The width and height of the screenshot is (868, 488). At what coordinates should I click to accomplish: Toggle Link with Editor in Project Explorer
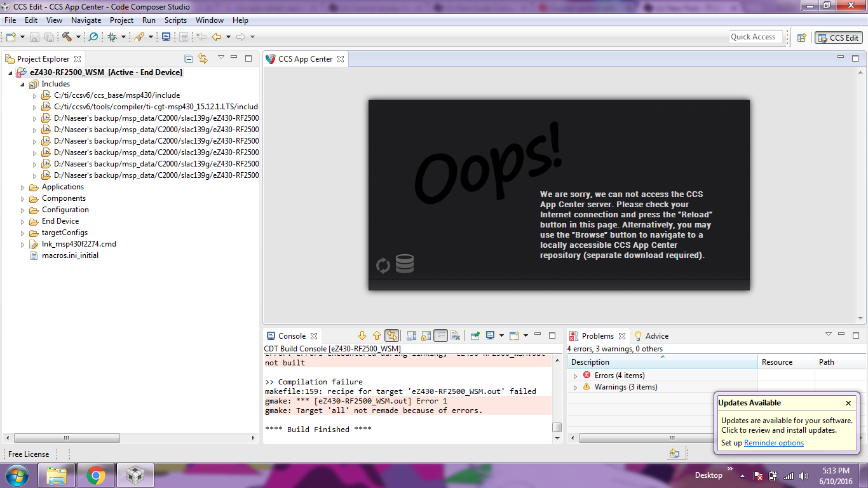pyautogui.click(x=203, y=58)
